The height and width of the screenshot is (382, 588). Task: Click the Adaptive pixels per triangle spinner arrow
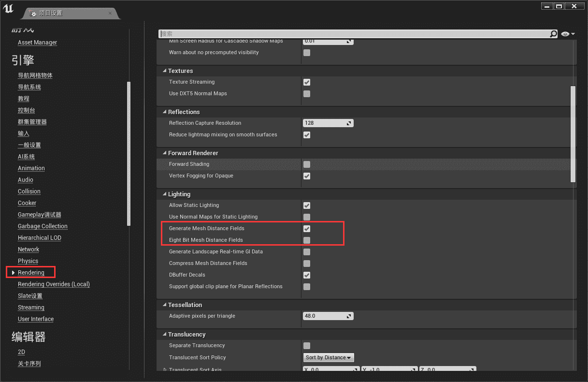349,316
